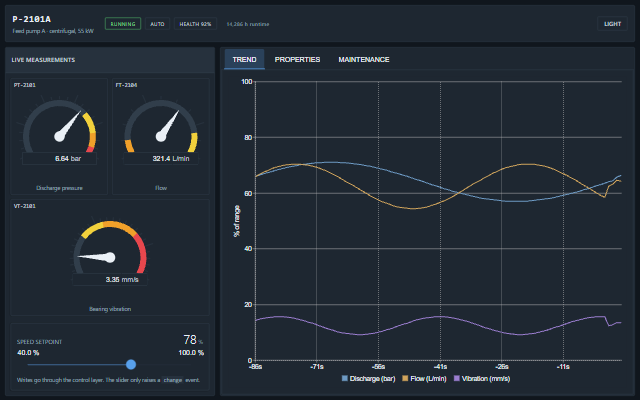Click the RUNNING status badge
This screenshot has height=400, width=640.
(x=123, y=24)
